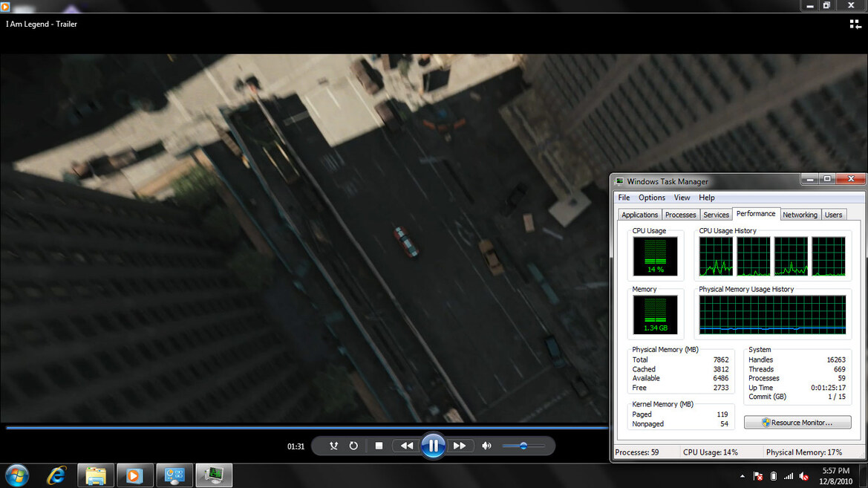Click the muted speaker tray icon
The width and height of the screenshot is (868, 488).
[804, 476]
